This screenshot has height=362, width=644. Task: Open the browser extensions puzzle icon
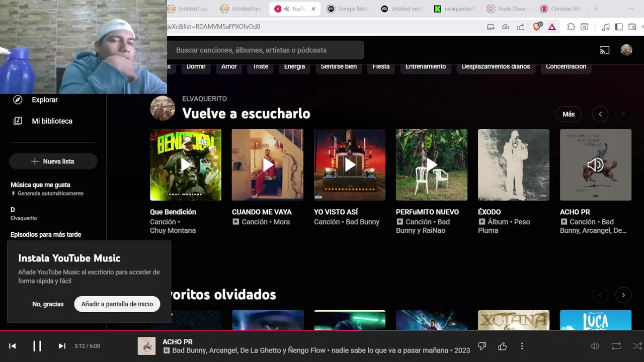point(571,27)
